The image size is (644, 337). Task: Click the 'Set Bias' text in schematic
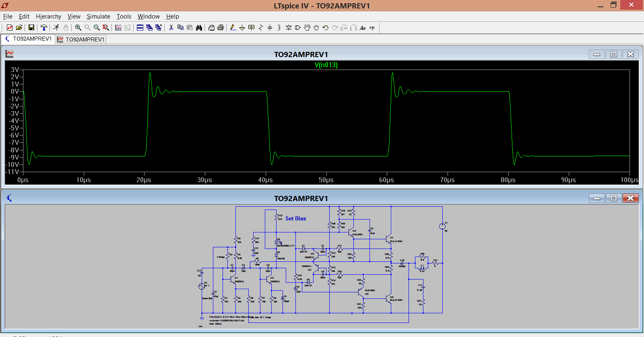[x=295, y=218]
